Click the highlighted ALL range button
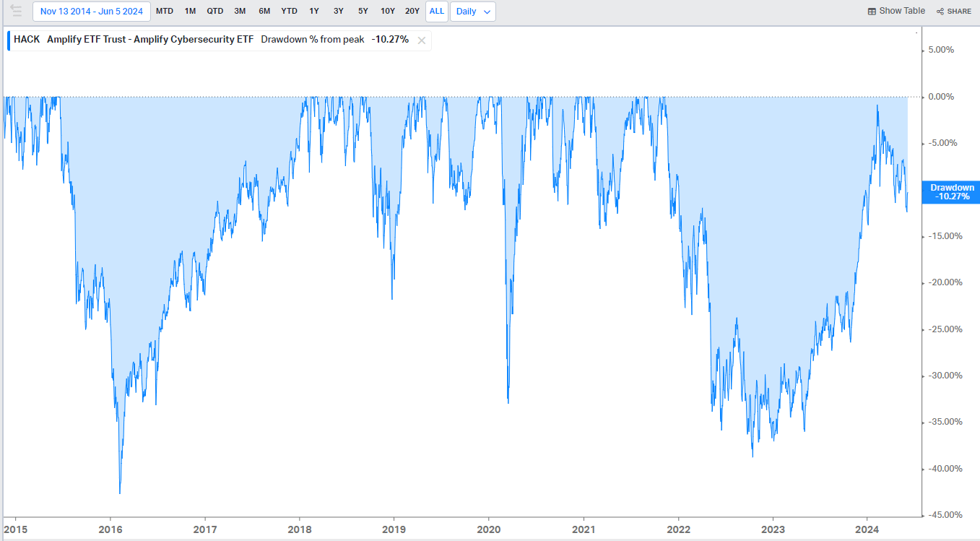Viewport: 980px width, 541px height. [x=436, y=11]
